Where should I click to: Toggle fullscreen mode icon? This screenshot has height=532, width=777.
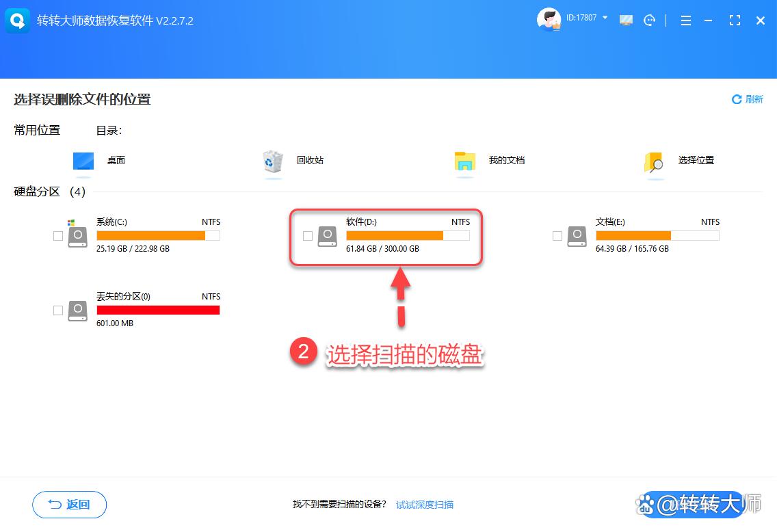pos(735,21)
